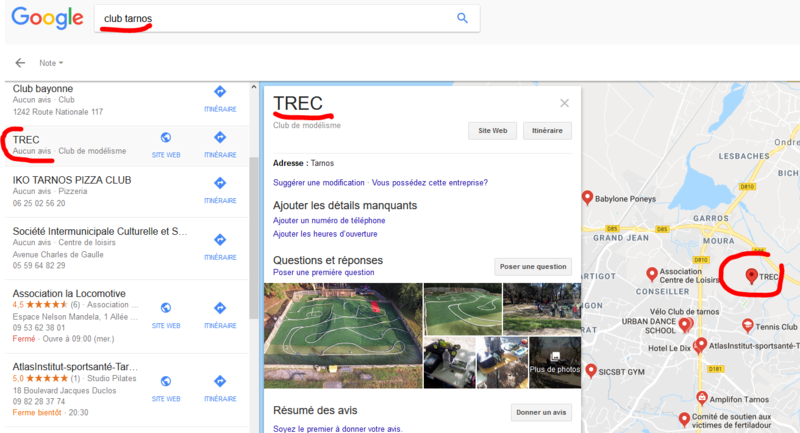Click the Google logo

(x=47, y=18)
